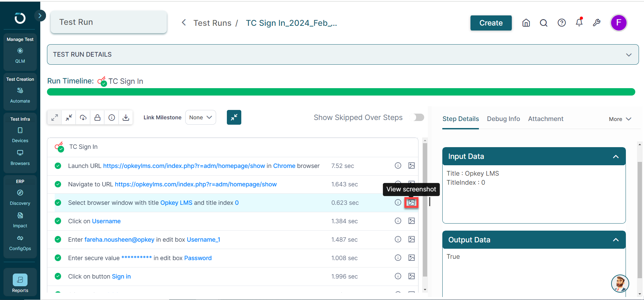Image resolution: width=644 pixels, height=300 pixels.
Task: View info for Enter secure value step
Action: point(398,258)
